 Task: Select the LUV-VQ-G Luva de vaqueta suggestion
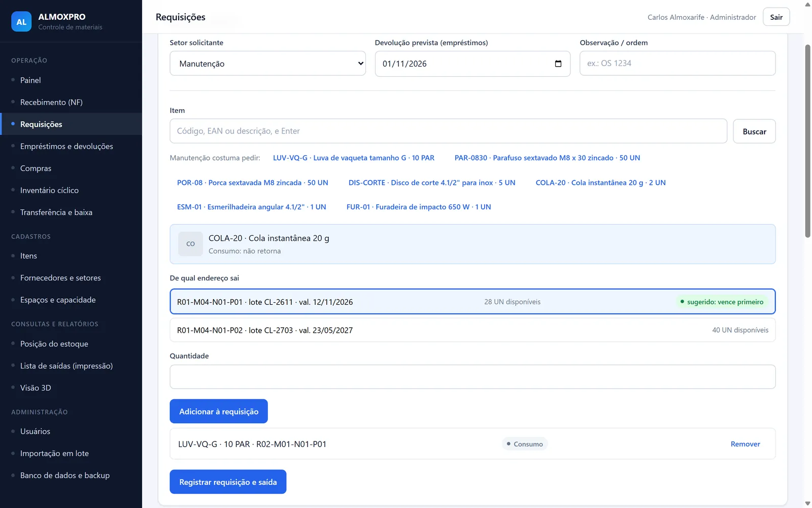coord(354,158)
